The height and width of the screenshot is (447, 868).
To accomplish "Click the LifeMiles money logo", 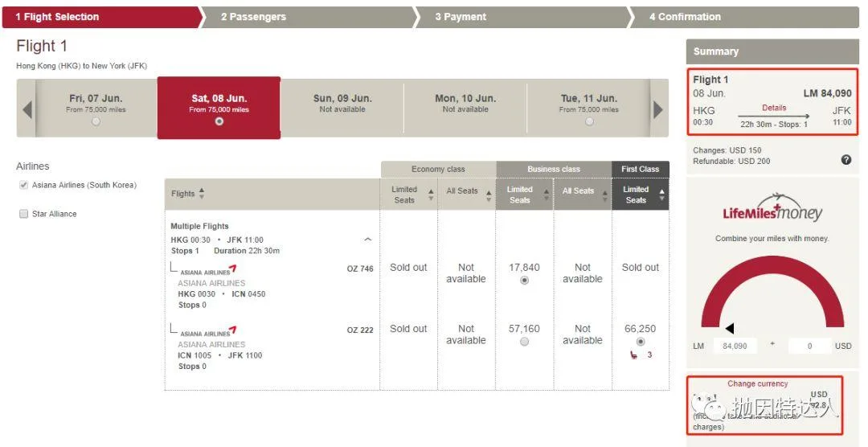I will [x=772, y=209].
